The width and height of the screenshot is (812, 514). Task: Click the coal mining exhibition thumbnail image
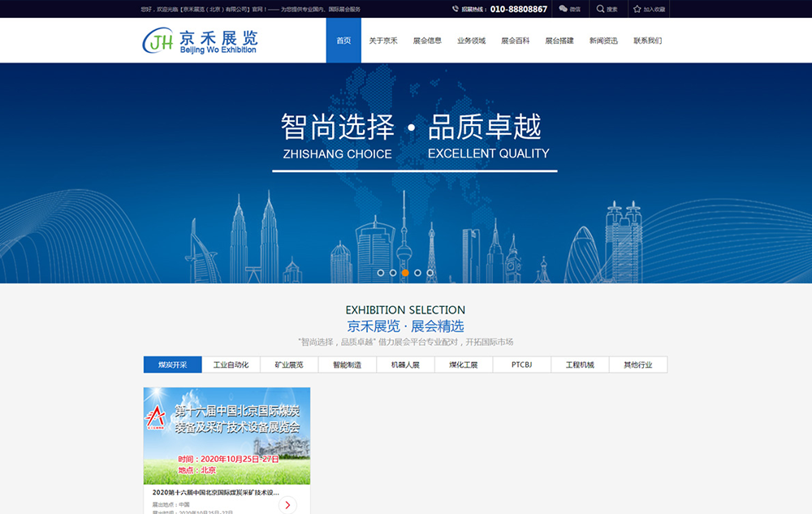point(227,435)
